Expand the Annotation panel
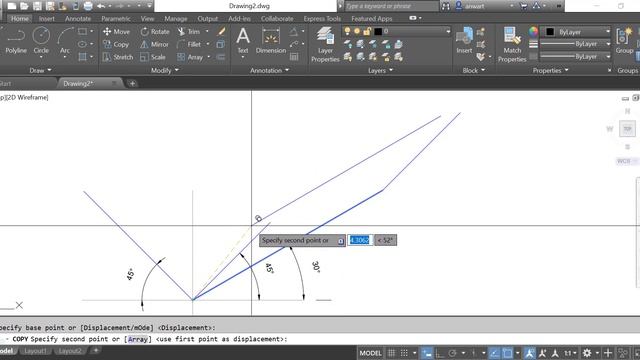The height and width of the screenshot is (360, 640). (x=269, y=70)
